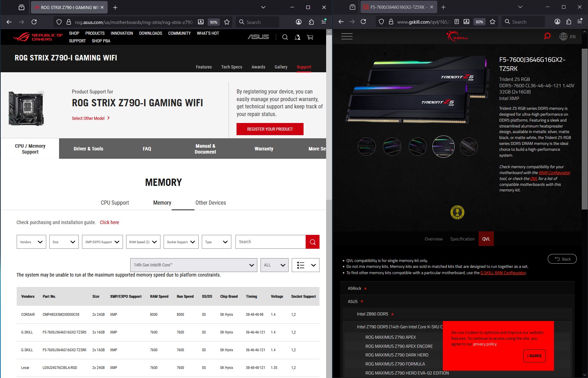
Task: Open the Socket Support filter dropdown
Action: point(181,242)
